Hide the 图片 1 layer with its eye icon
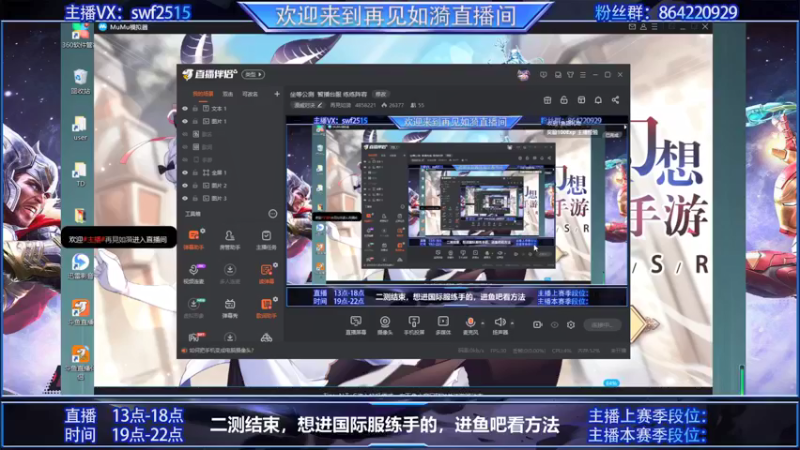Image resolution: width=800 pixels, height=450 pixels. click(x=185, y=121)
